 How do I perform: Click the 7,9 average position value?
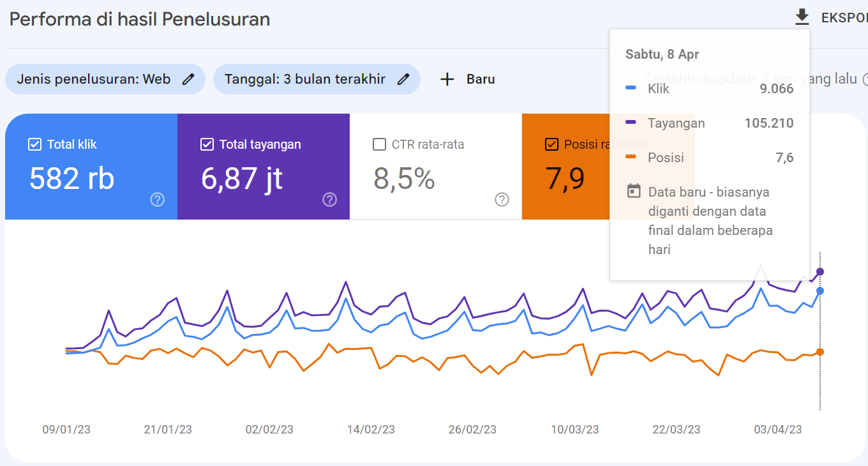pos(565,179)
